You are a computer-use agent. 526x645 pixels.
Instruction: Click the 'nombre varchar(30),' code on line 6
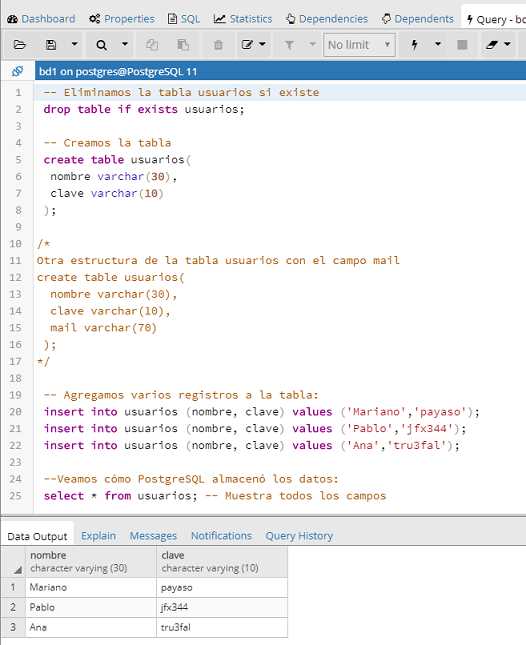pyautogui.click(x=114, y=176)
